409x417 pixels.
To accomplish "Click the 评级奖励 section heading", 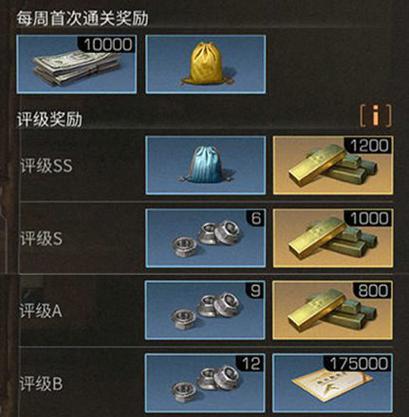I will tap(50, 119).
